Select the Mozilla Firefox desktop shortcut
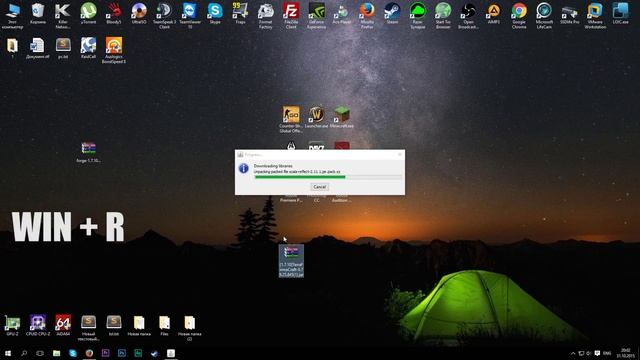640x360 pixels. tap(367, 16)
